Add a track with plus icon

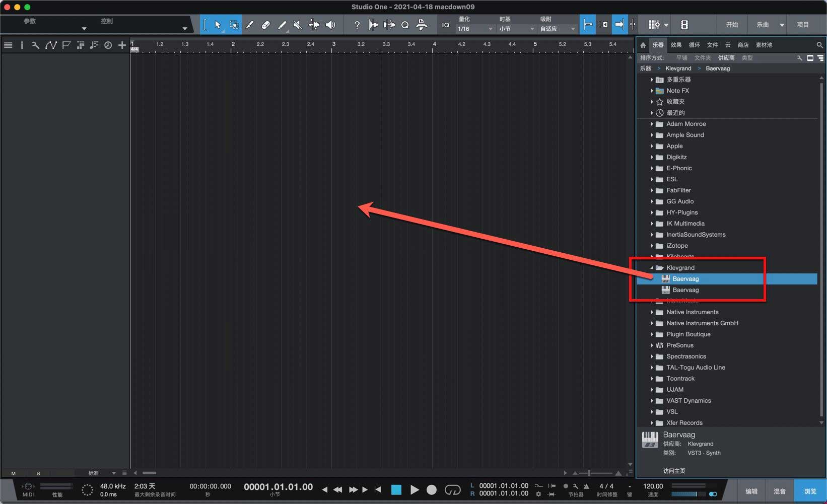[x=122, y=45]
